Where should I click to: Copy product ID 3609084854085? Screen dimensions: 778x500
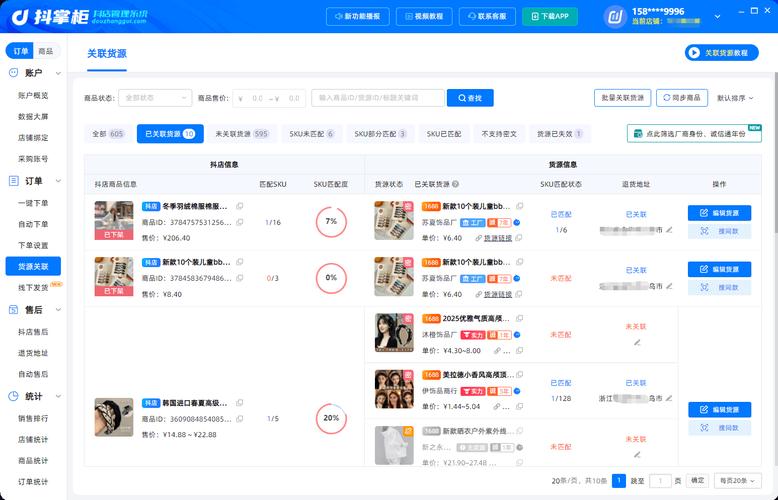coord(240,419)
